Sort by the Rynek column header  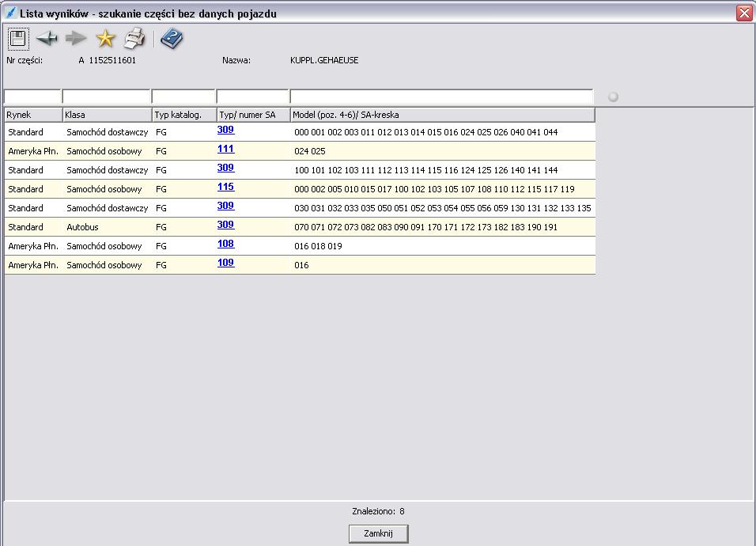click(x=32, y=115)
